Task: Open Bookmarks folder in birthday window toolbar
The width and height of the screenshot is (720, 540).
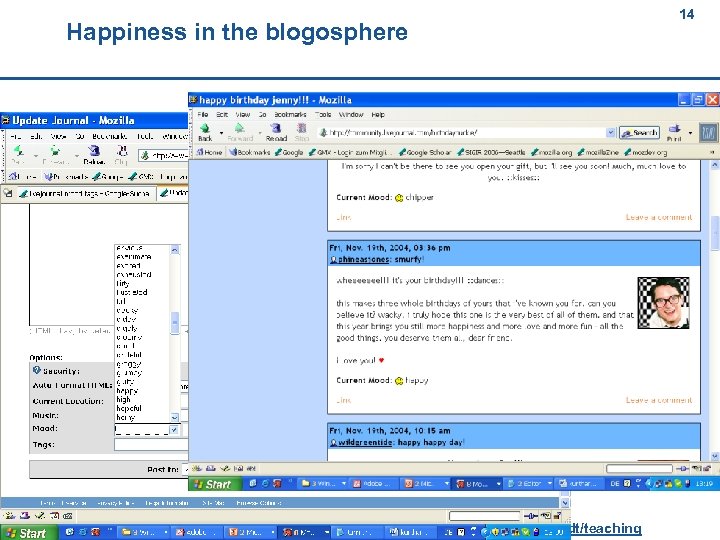Action: point(250,152)
